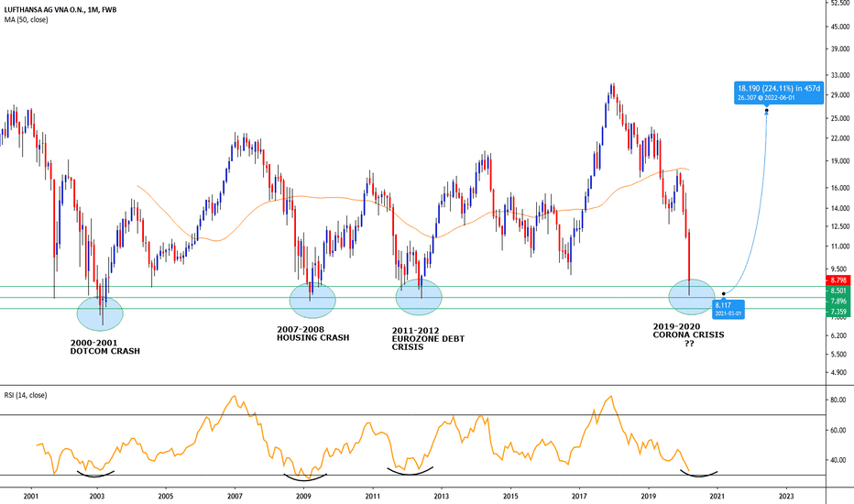Select the 2007-2008 HOUSING CRASH text annotation

313,334
